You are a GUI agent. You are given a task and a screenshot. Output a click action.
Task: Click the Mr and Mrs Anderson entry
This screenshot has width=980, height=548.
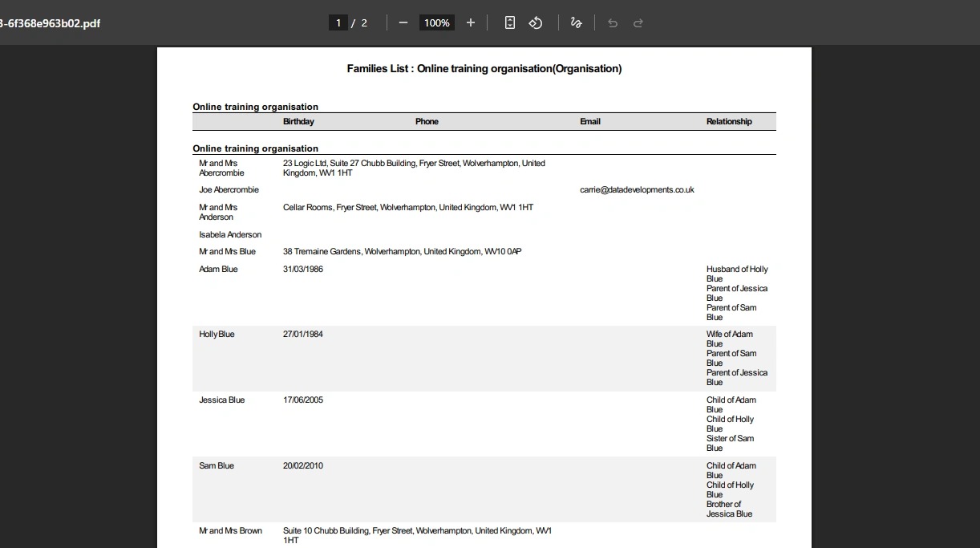pyautogui.click(x=218, y=212)
